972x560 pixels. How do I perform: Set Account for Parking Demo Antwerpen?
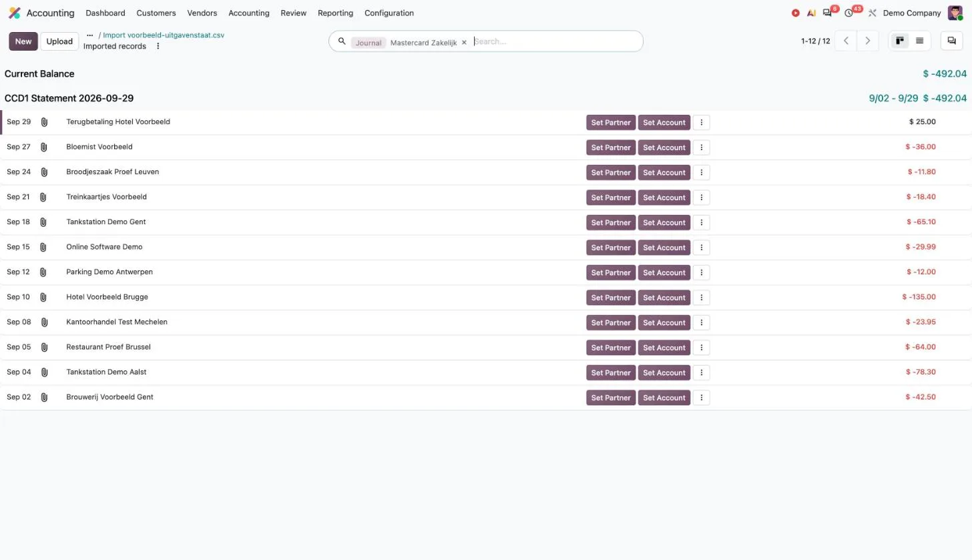point(664,272)
